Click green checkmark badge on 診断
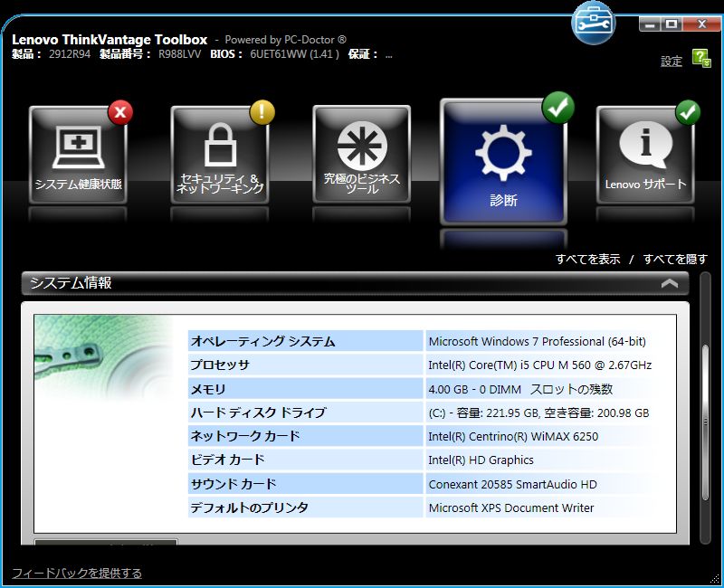Screen dimensions: 724x588 (558, 108)
